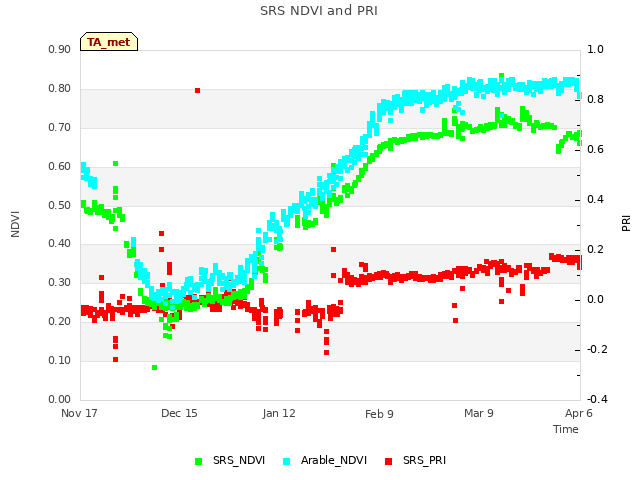Image resolution: width=640 pixels, height=480 pixels.
Task: Click the 0.0 PRI axis value
Action: [595, 300]
